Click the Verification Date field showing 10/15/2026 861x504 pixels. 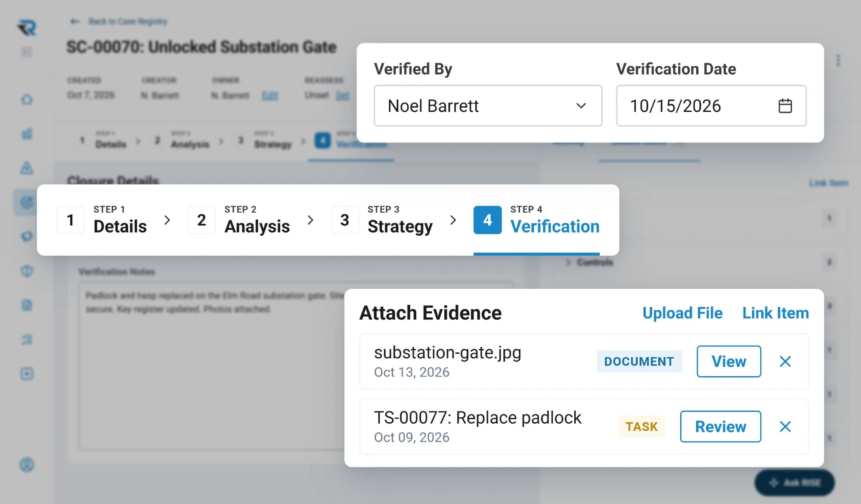point(711,105)
